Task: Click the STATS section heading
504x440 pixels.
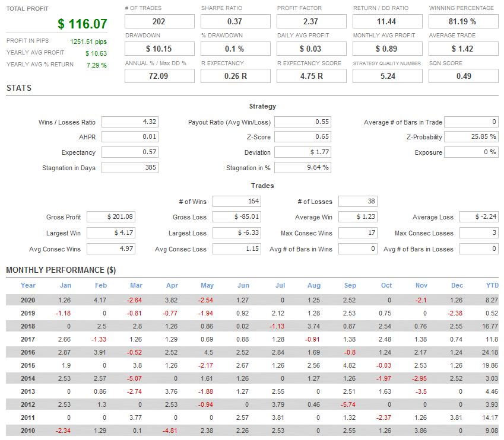Action: tap(19, 88)
